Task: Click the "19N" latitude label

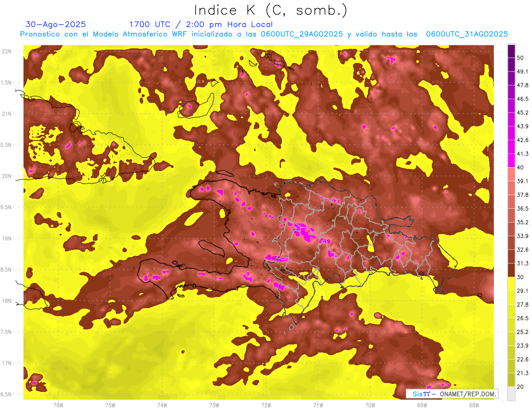Action: tap(7, 239)
